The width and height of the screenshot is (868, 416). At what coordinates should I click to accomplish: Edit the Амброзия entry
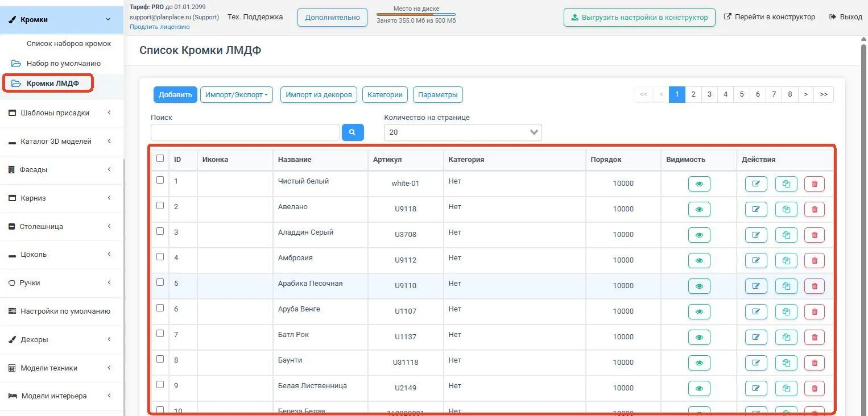click(756, 260)
